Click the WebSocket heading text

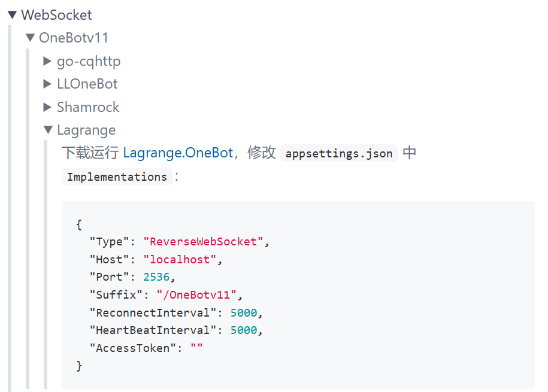point(56,15)
